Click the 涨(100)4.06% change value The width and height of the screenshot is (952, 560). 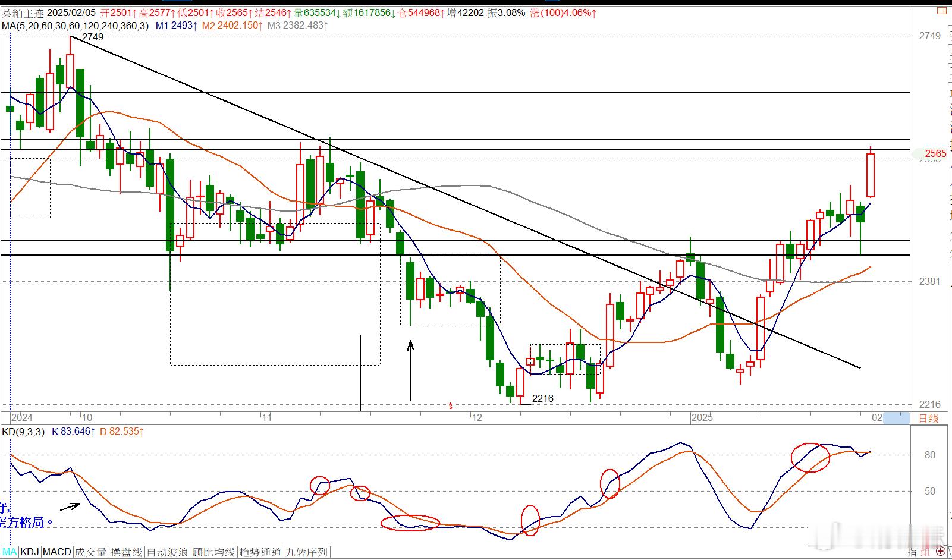(564, 12)
